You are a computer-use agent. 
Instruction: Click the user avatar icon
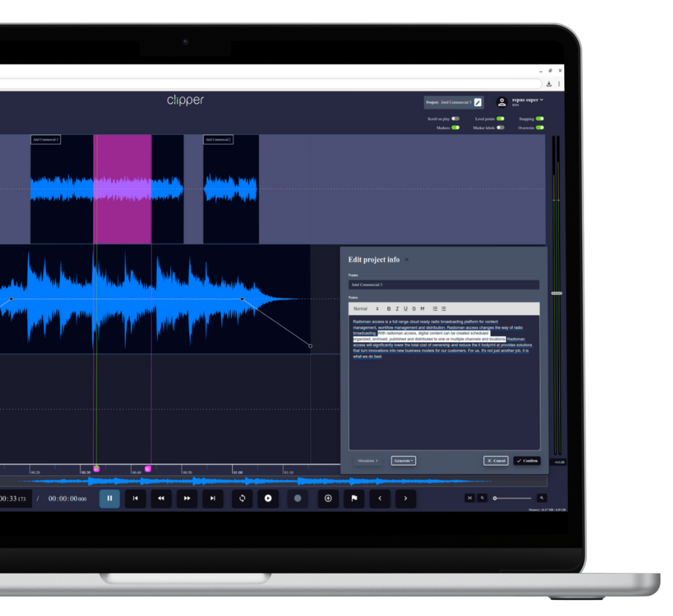(x=501, y=102)
